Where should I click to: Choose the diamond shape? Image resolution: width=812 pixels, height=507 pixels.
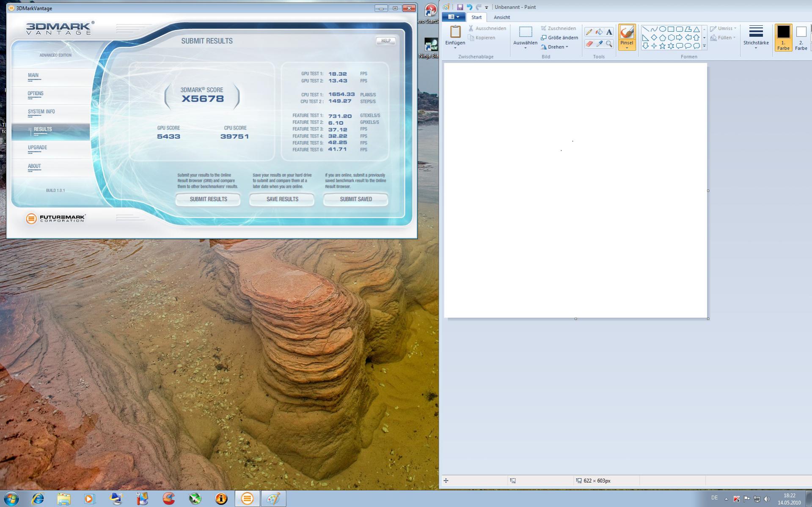654,38
